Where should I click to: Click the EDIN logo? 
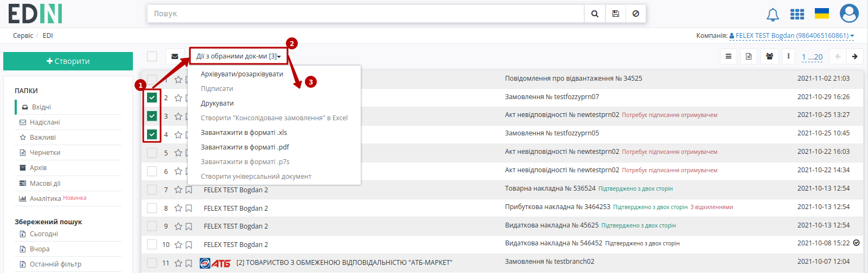[x=35, y=14]
